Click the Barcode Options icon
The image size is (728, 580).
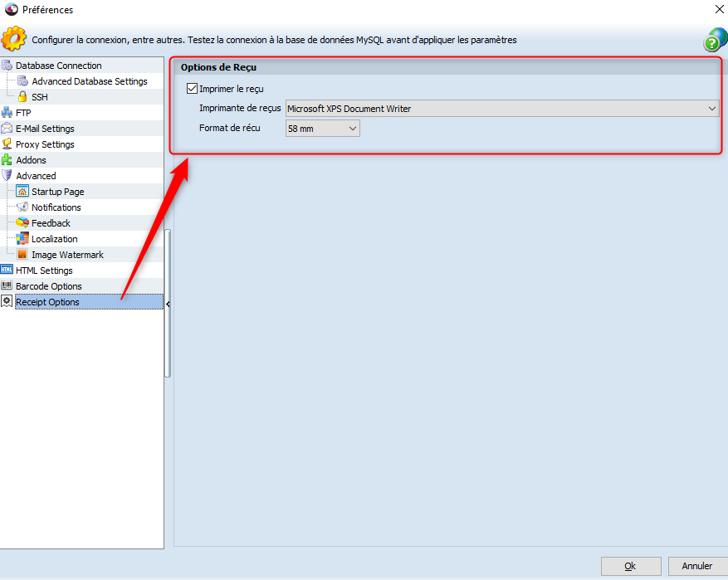coord(7,286)
